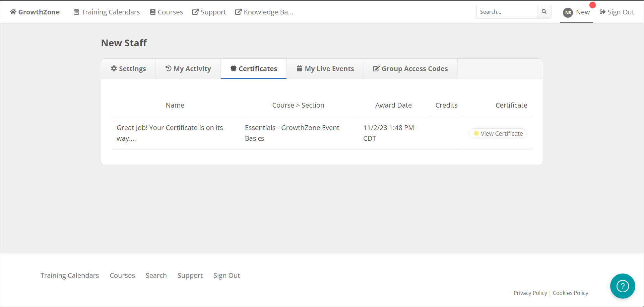
Task: Open the Privacy Policy footer link
Action: coord(530,293)
